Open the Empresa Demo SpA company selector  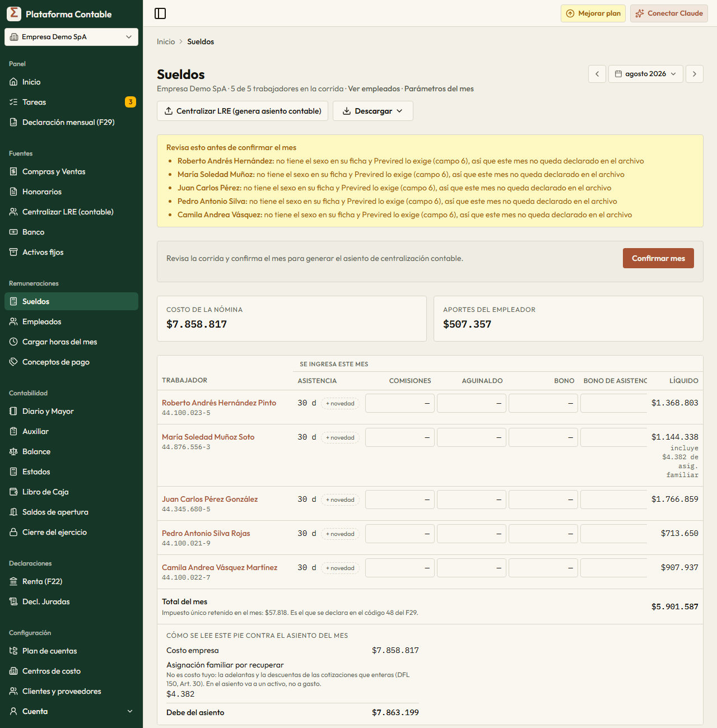pyautogui.click(x=72, y=37)
